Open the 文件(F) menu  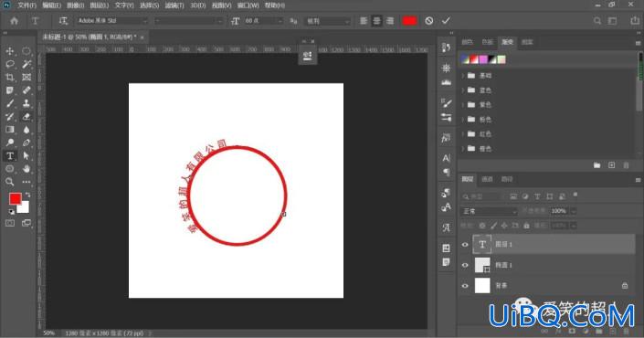[27, 5]
